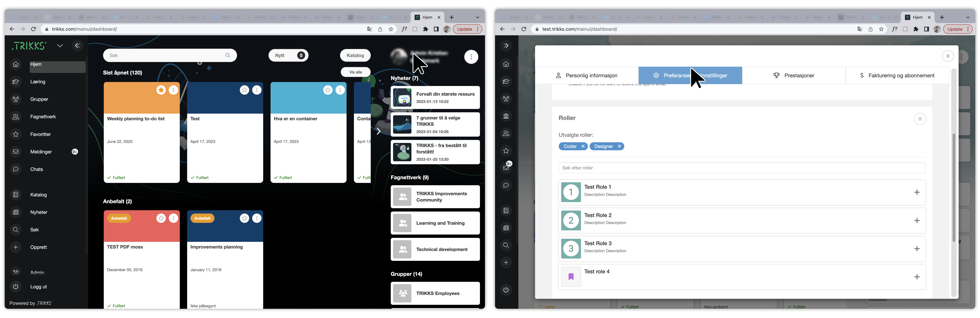980x318 pixels.
Task: Collapse the left window sidebar
Action: pyautogui.click(x=77, y=46)
